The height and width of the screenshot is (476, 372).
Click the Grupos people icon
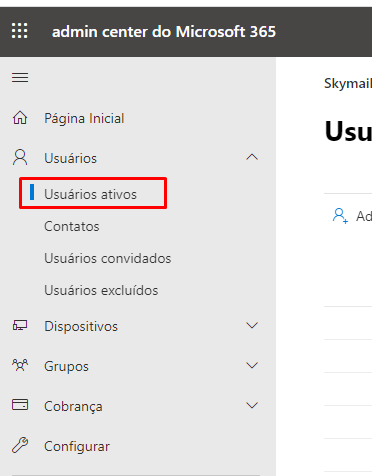pos(20,365)
